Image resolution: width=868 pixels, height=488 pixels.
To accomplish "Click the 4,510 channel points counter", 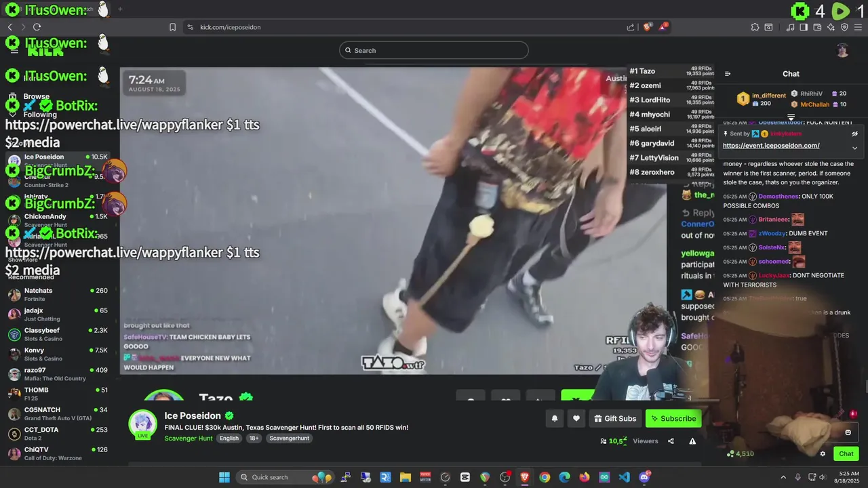I will point(741,454).
